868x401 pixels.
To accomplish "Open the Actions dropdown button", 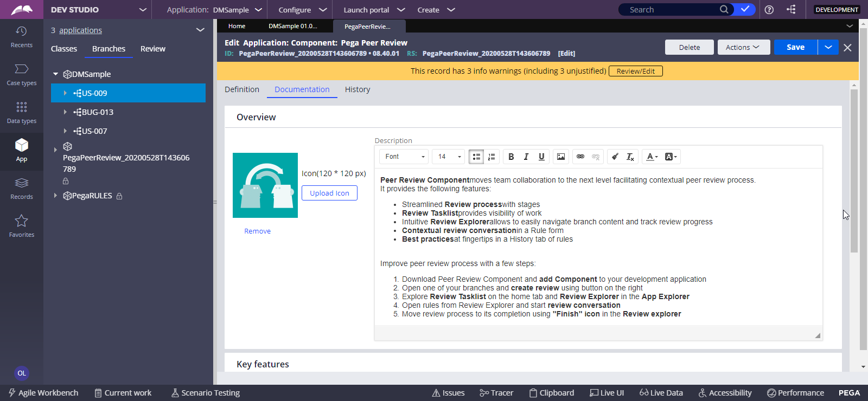I will (x=743, y=47).
